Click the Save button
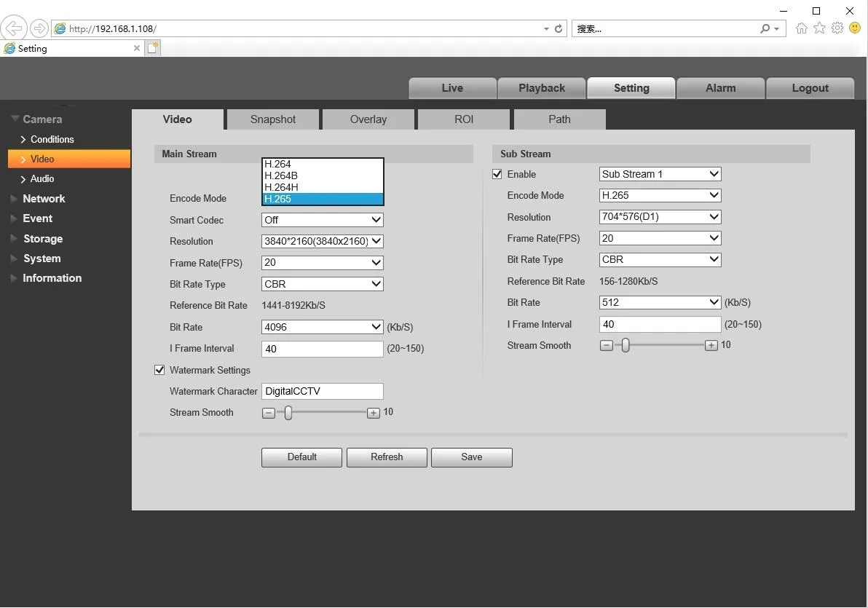This screenshot has height=608, width=868. point(472,457)
